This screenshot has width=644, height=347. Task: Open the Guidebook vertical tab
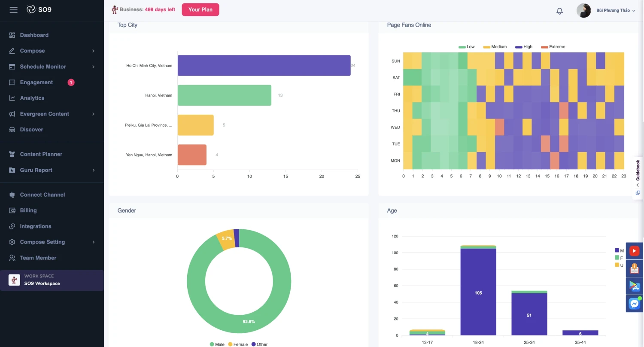click(638, 170)
